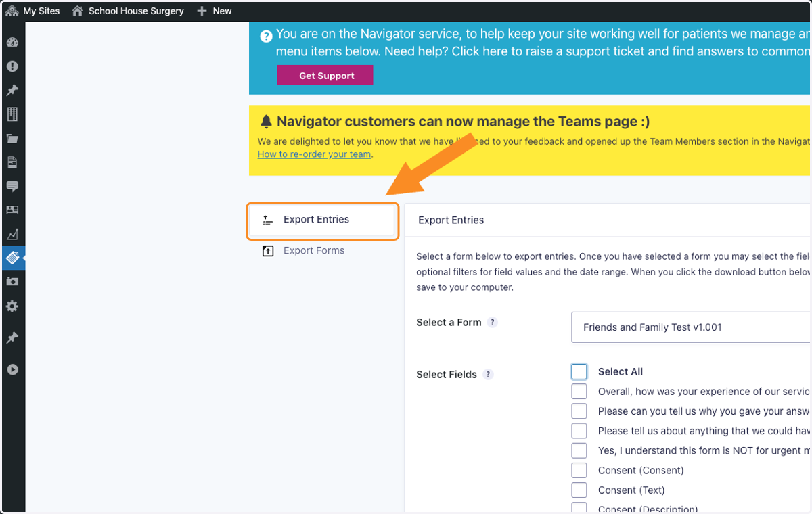The height and width of the screenshot is (514, 812).
Task: Click the highlighted forms icon in sidebar
Action: coord(12,258)
